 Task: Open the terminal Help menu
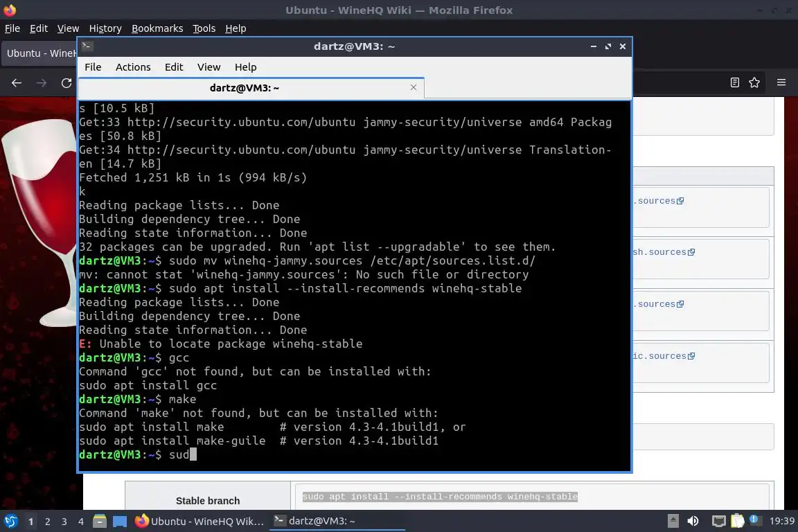(245, 67)
